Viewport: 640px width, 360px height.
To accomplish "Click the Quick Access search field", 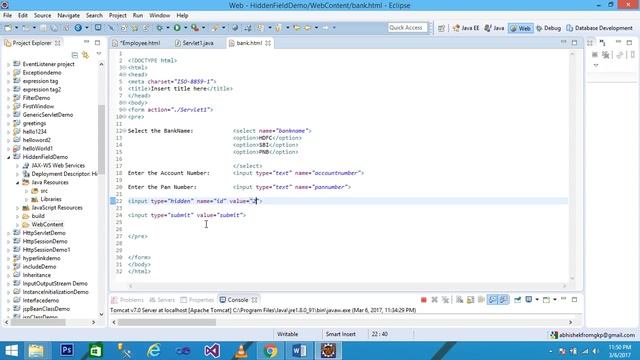I will [x=407, y=28].
